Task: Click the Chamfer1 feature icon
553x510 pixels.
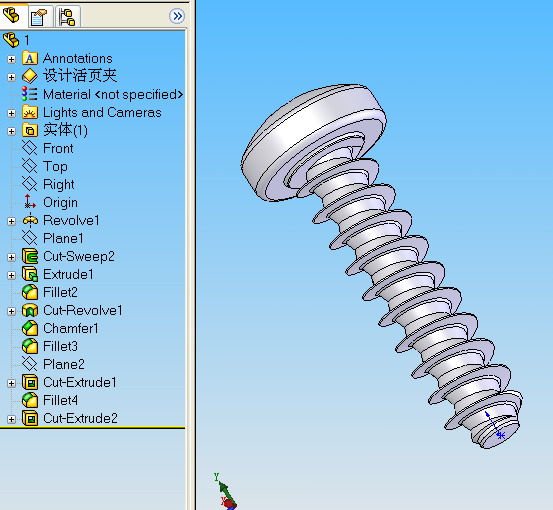Action: click(30, 328)
